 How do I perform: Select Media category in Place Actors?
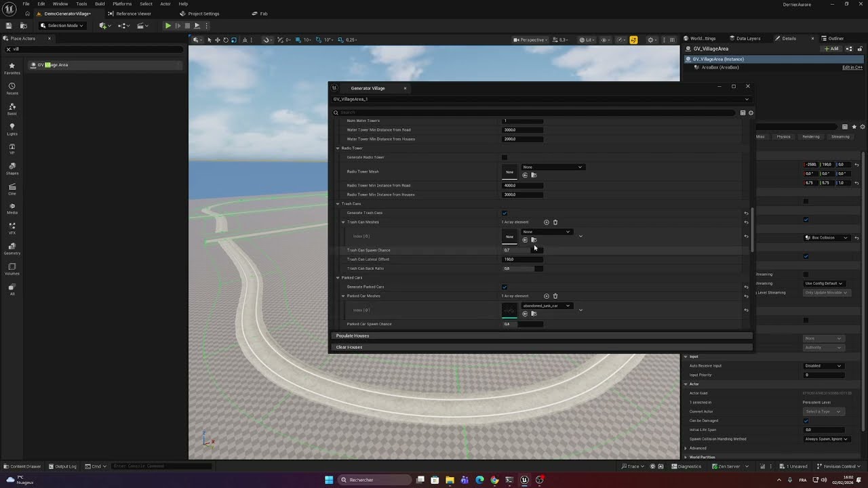(12, 208)
